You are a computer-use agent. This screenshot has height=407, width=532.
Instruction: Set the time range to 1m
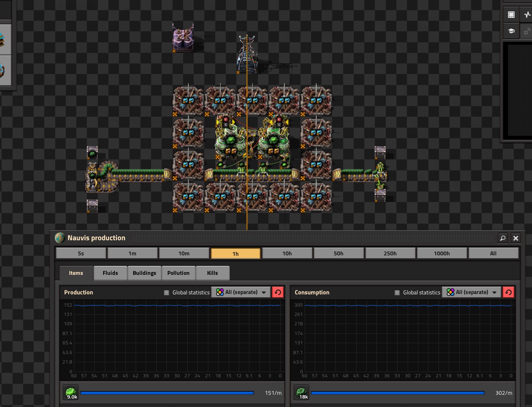[132, 253]
